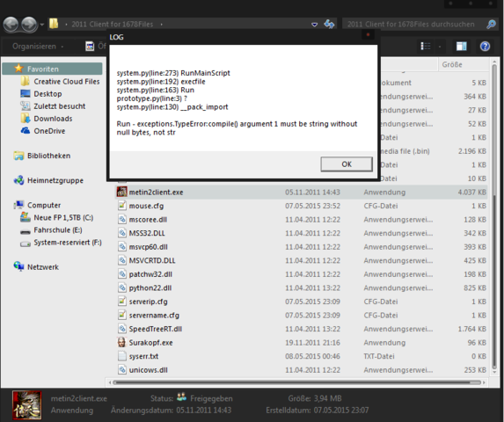This screenshot has width=504, height=422.
Task: Click the Surakopf.exe file name
Action: point(150,343)
